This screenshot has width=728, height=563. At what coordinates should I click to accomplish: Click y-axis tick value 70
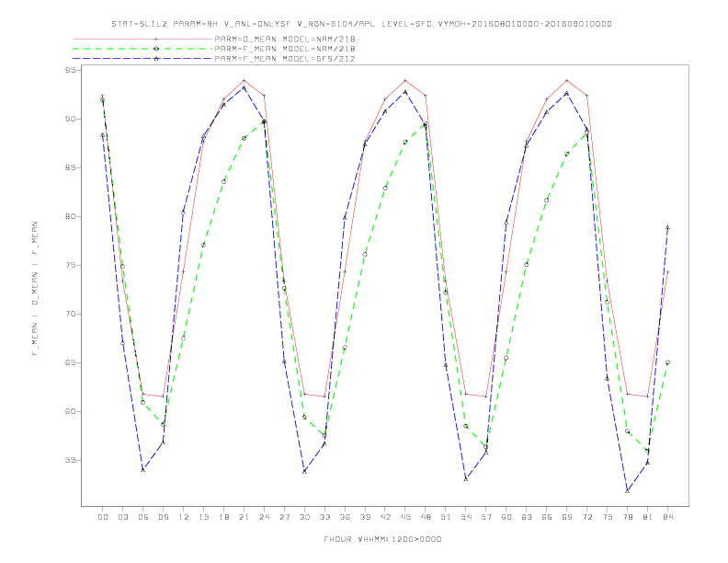(70, 314)
